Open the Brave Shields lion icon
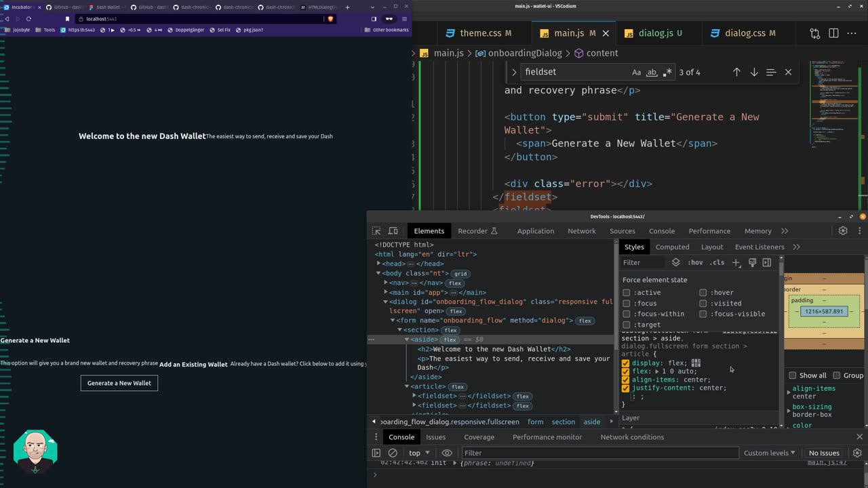The width and height of the screenshot is (868, 488). pyautogui.click(x=330, y=19)
